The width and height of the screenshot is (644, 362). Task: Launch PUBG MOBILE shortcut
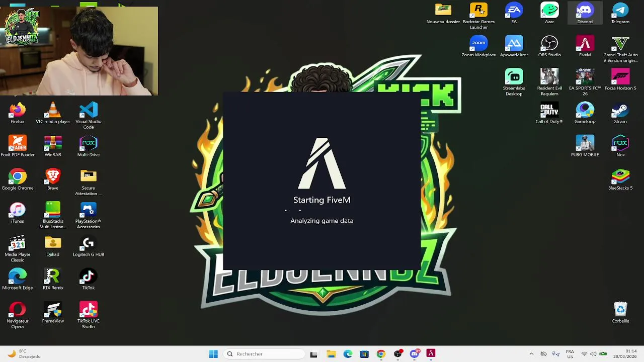click(x=585, y=146)
